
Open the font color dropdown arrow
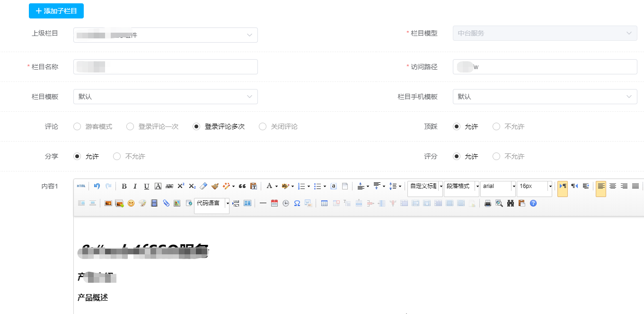tap(276, 186)
